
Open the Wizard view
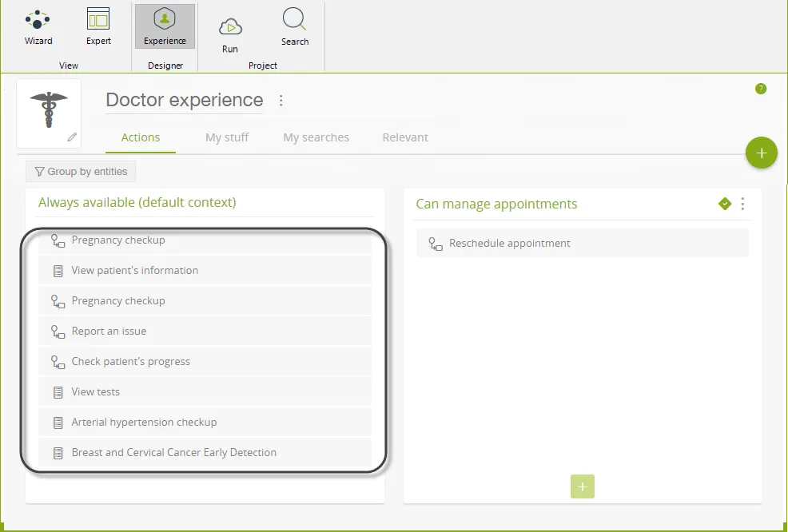[x=38, y=27]
